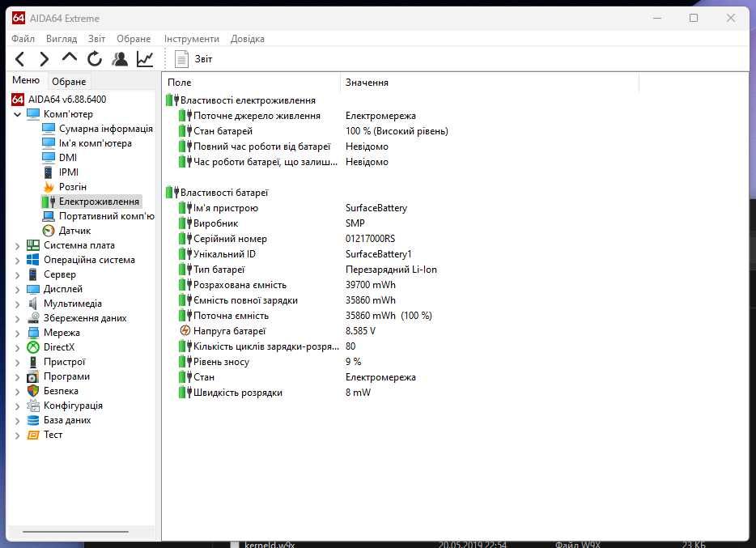
Task: Click the Звіт toolbar button label
Action: [203, 59]
